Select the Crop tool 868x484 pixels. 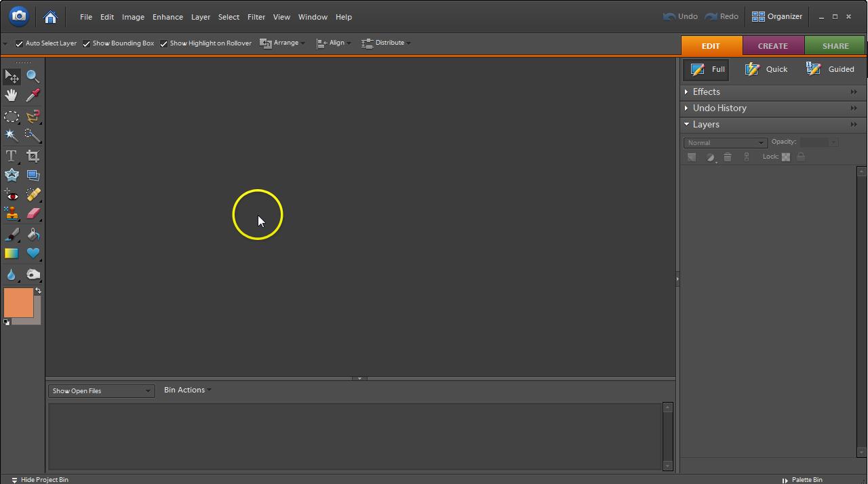coord(33,156)
